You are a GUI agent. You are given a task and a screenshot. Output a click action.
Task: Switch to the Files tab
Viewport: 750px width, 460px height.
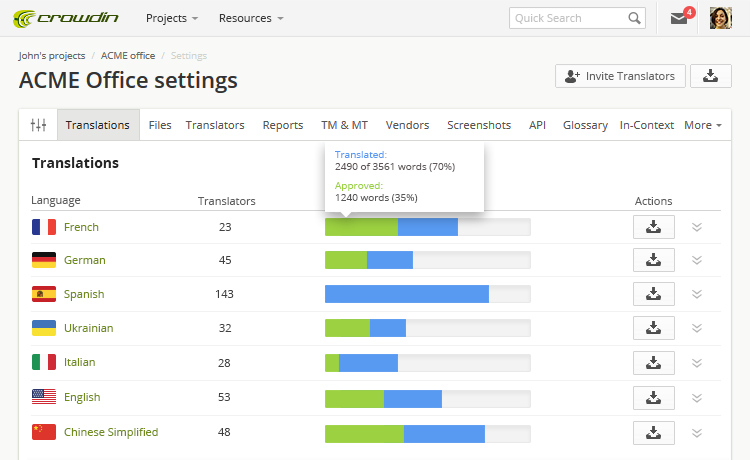[x=160, y=125]
